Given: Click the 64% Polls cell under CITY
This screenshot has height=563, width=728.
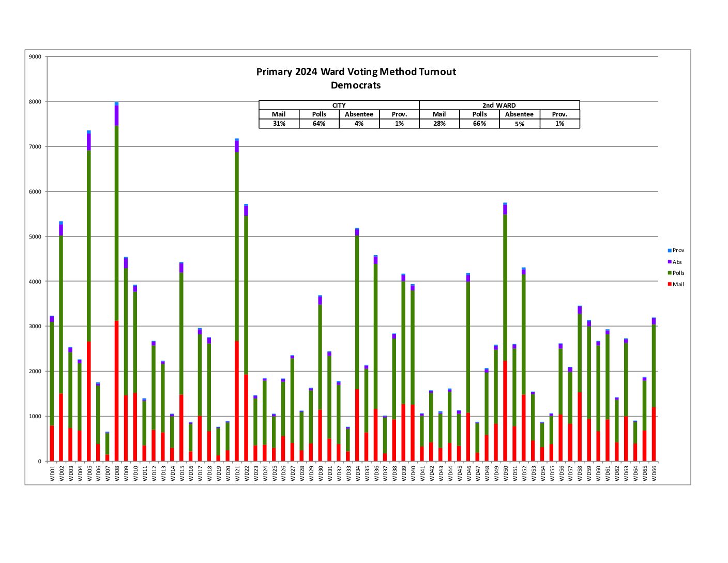Looking at the screenshot, I should [x=319, y=124].
